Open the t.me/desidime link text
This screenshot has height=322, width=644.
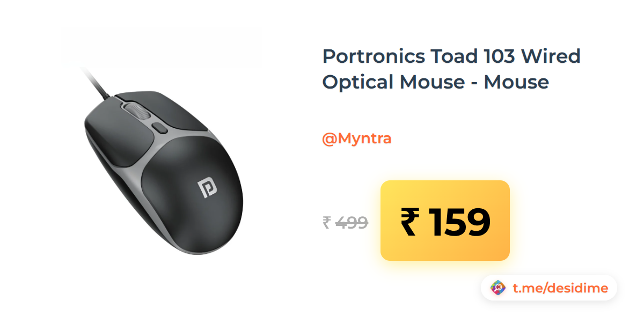tap(560, 288)
